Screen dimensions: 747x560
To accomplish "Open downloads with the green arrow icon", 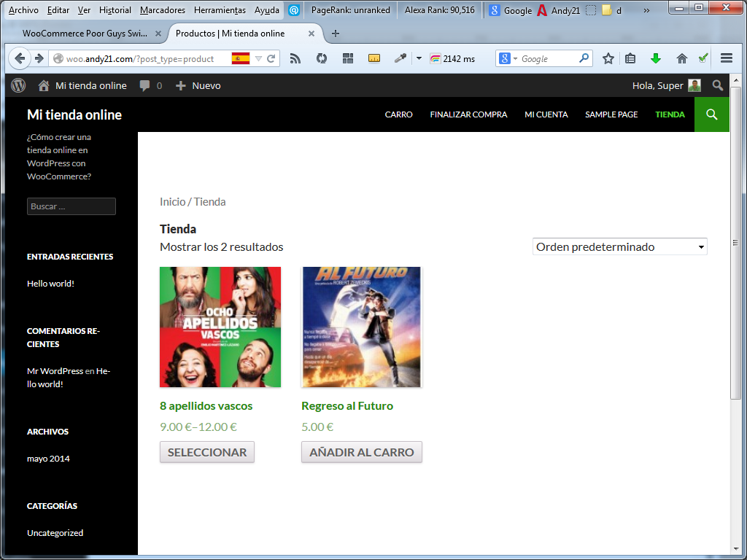I will pos(656,58).
